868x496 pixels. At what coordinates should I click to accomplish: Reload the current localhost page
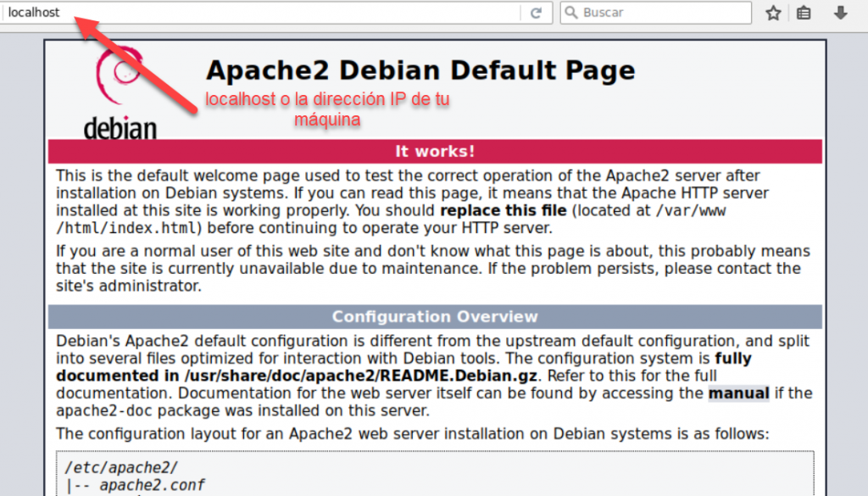pyautogui.click(x=535, y=13)
